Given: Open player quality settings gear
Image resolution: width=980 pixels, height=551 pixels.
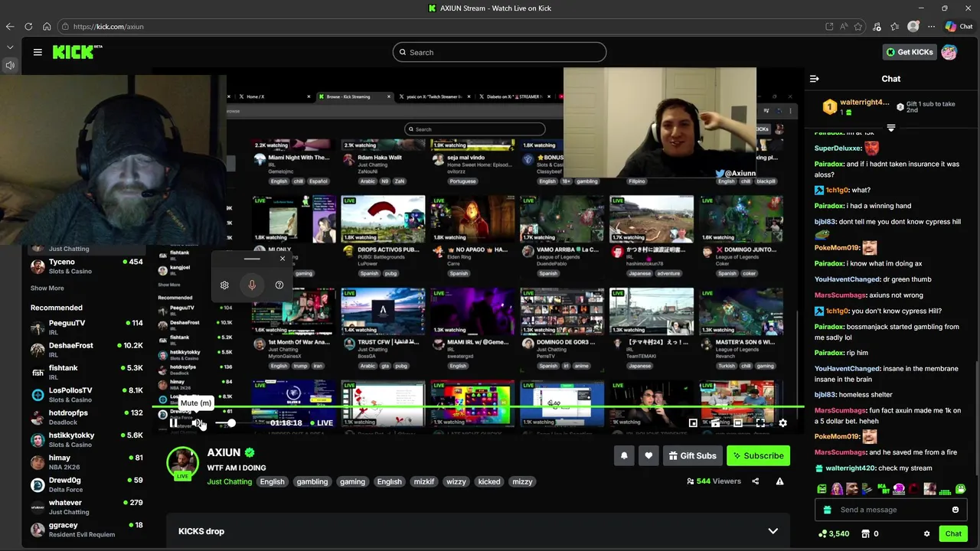Looking at the screenshot, I should tap(782, 422).
